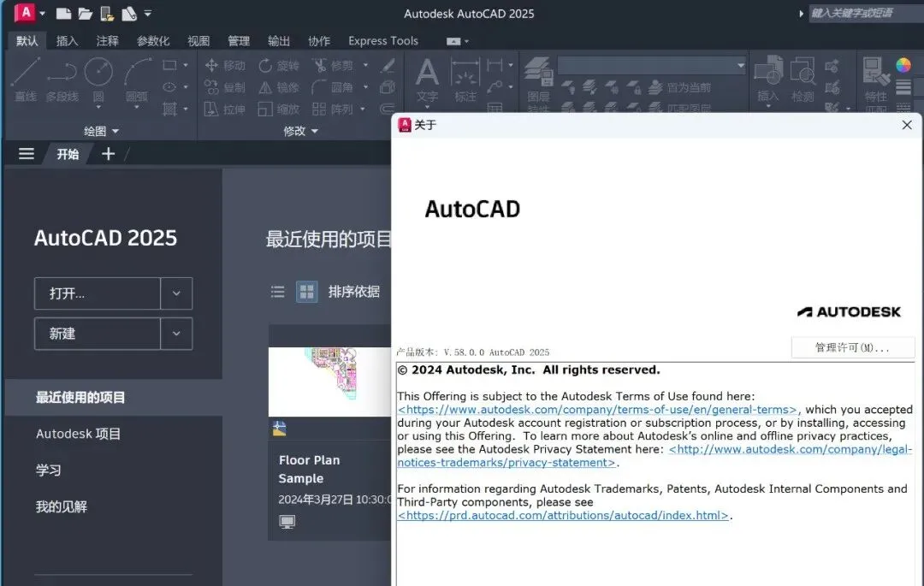
Task: Click the Mirror (镜像) tool
Action: coord(278,87)
